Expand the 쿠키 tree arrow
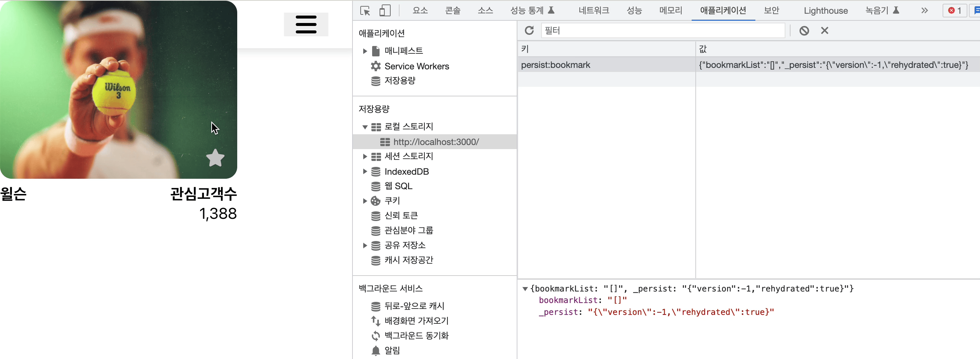This screenshot has height=359, width=980. (364, 201)
